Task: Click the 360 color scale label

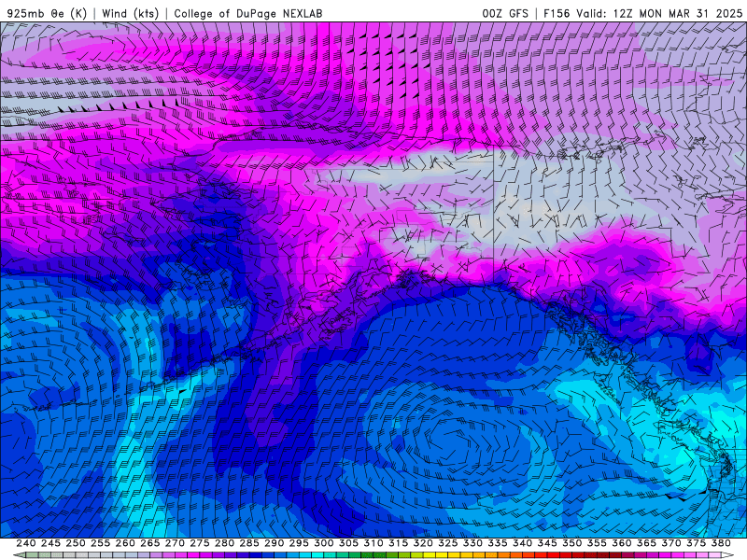Action: click(622, 543)
